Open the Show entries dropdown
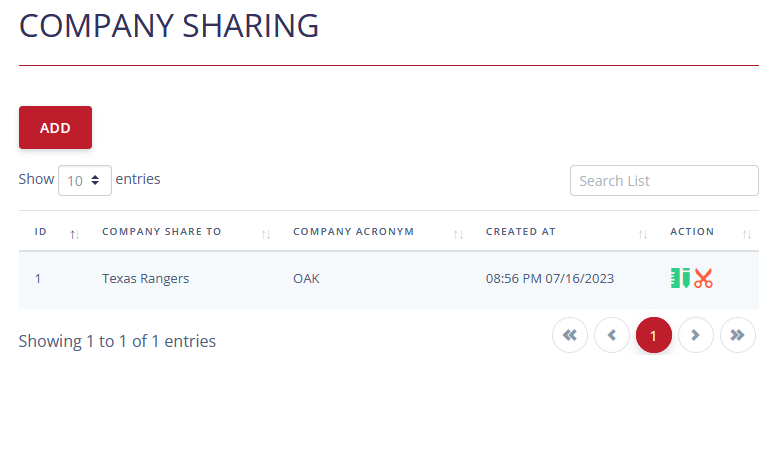The width and height of the screenshot is (773, 457). pyautogui.click(x=85, y=180)
